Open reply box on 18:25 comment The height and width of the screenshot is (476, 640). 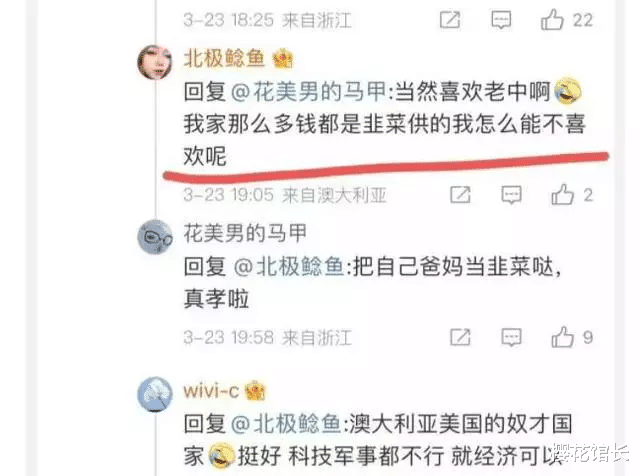(501, 20)
